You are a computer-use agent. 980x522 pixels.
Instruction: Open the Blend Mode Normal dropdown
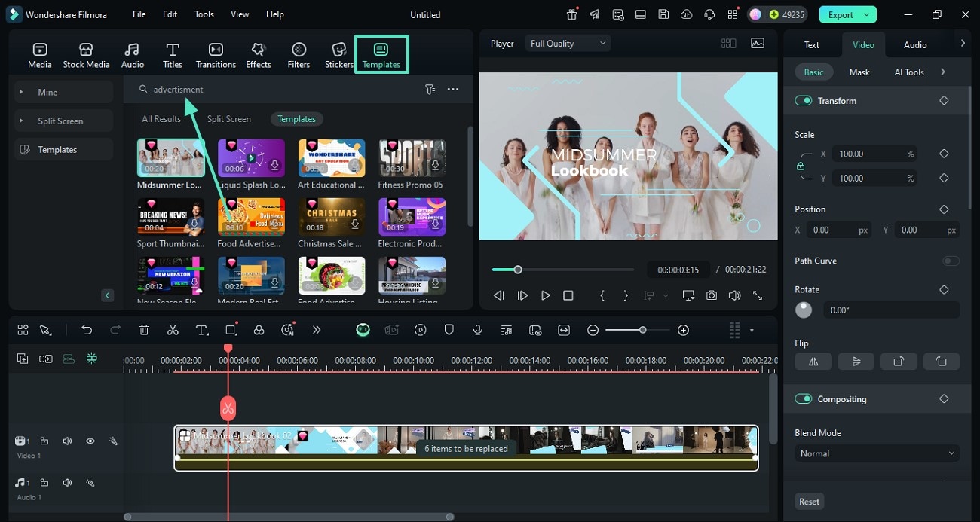point(877,453)
